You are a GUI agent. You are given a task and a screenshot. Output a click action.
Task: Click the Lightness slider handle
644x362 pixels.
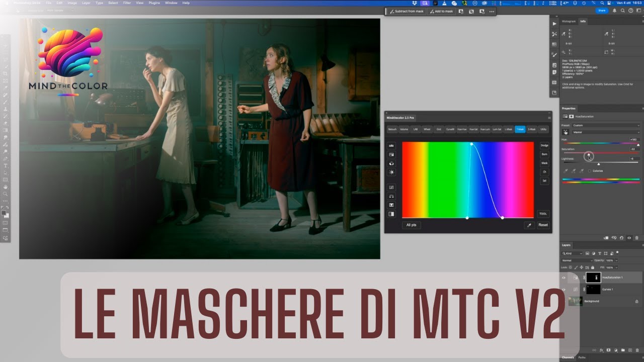click(x=598, y=164)
